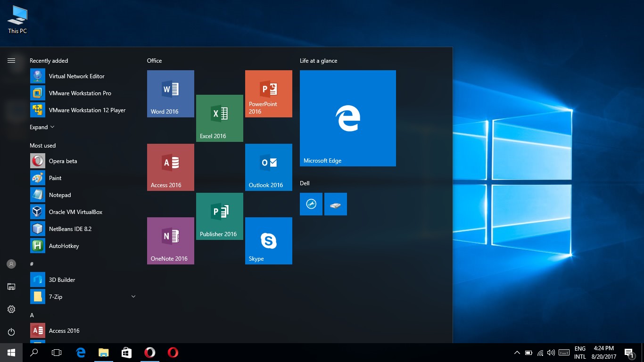Image resolution: width=644 pixels, height=362 pixels.
Task: Open the Settings gear in the Start rail
Action: [x=11, y=309]
